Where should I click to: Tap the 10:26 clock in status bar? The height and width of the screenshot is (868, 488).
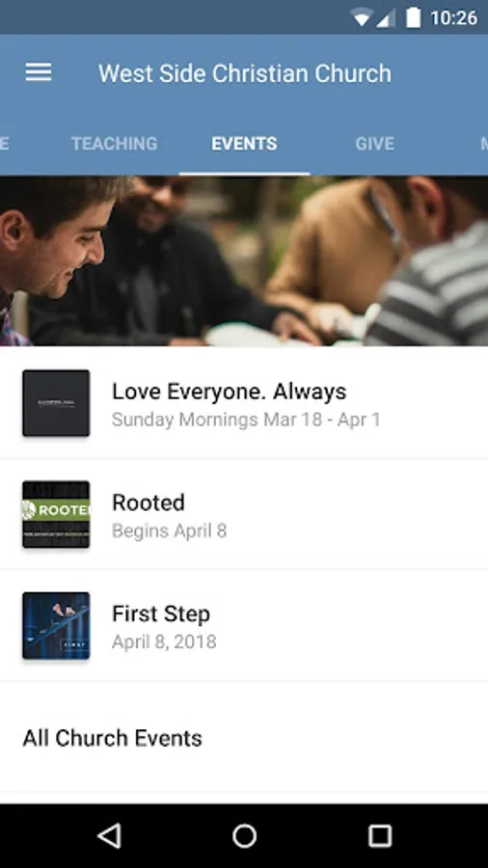[453, 18]
